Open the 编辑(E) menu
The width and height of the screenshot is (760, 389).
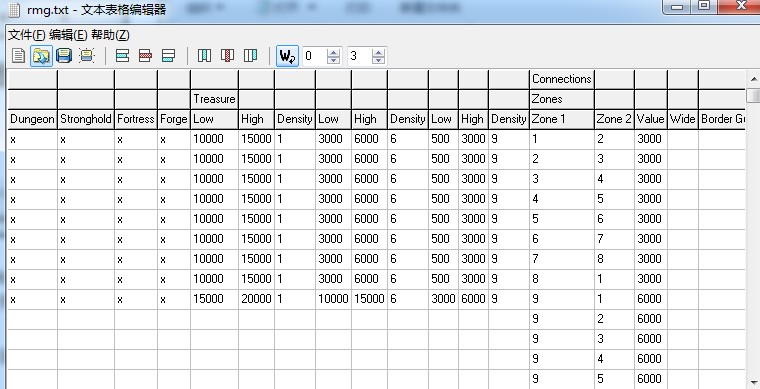(x=68, y=35)
